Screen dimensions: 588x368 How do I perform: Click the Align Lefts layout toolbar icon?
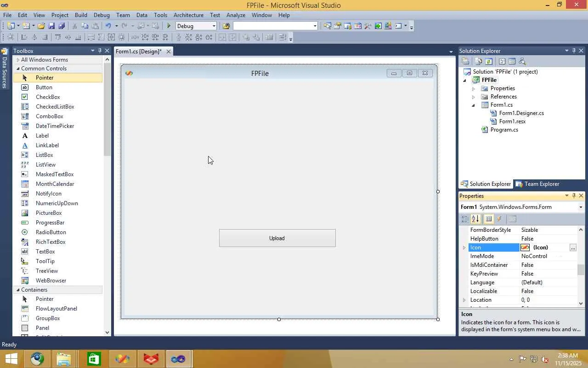pos(24,38)
